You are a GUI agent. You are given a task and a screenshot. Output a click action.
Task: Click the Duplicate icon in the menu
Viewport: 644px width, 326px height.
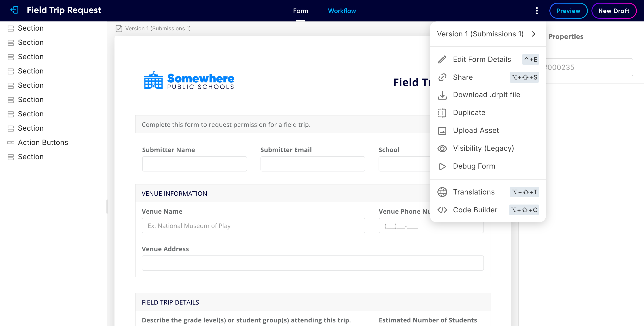click(x=442, y=113)
